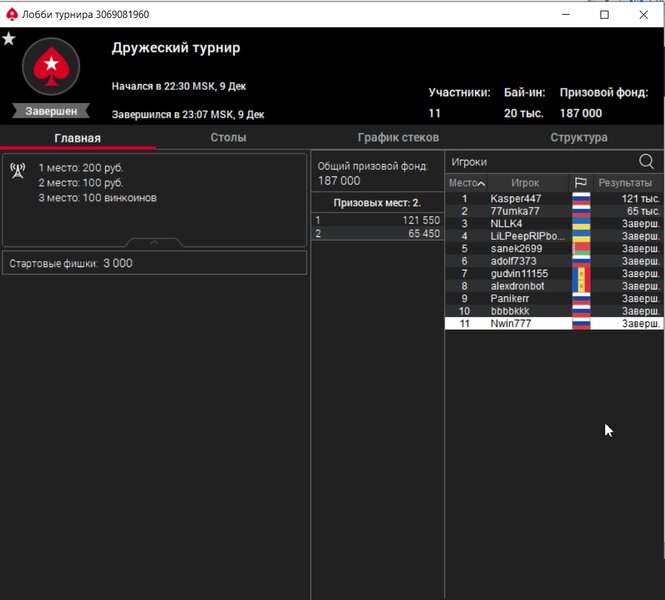Select player 77umka77 in list
Image resolution: width=665 pixels, height=600 pixels.
[x=514, y=212]
